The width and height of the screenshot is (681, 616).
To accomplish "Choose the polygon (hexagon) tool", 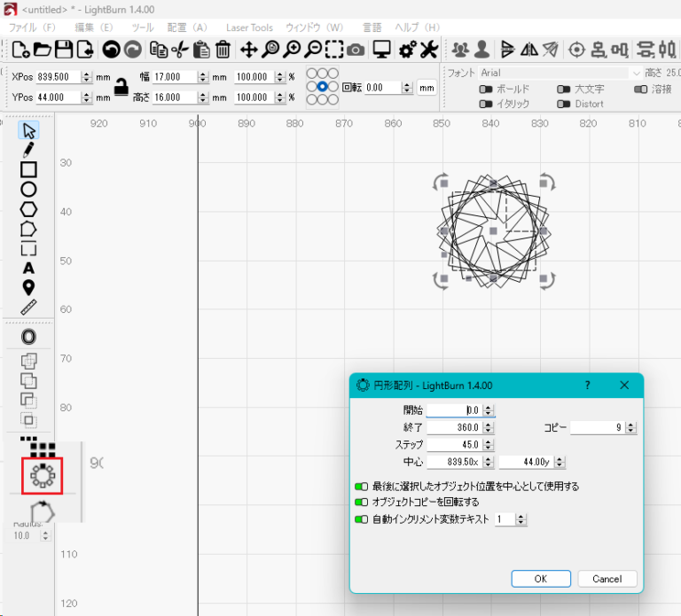I will [x=28, y=209].
